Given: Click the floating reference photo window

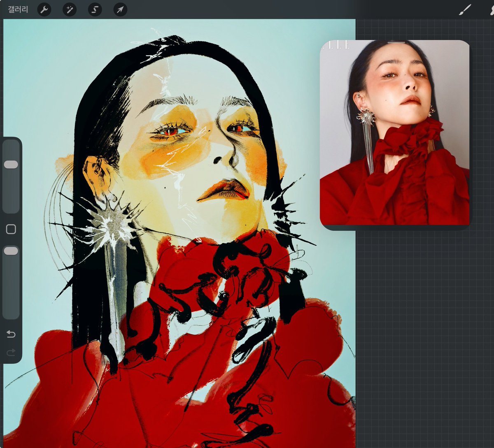Looking at the screenshot, I should tap(395, 135).
